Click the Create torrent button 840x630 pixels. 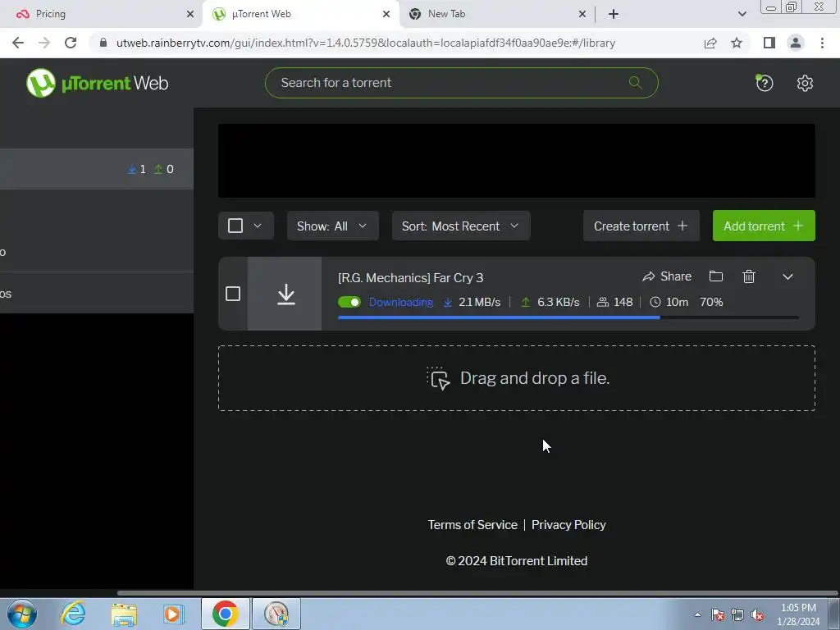[641, 226]
